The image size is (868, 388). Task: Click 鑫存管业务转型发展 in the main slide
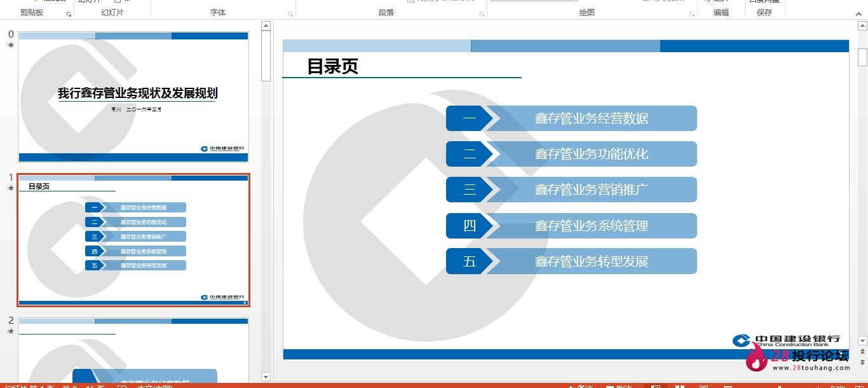coord(591,261)
